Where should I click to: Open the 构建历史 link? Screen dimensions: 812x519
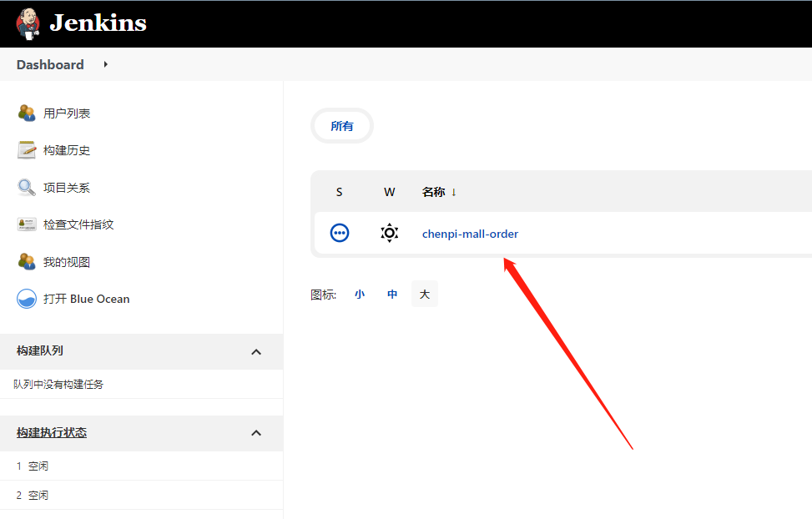(67, 151)
